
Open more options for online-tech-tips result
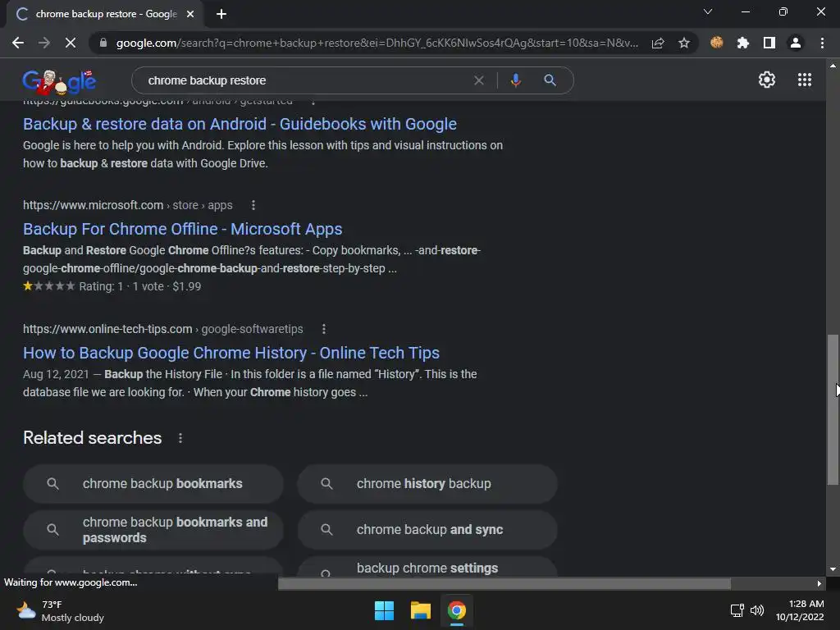tap(323, 329)
